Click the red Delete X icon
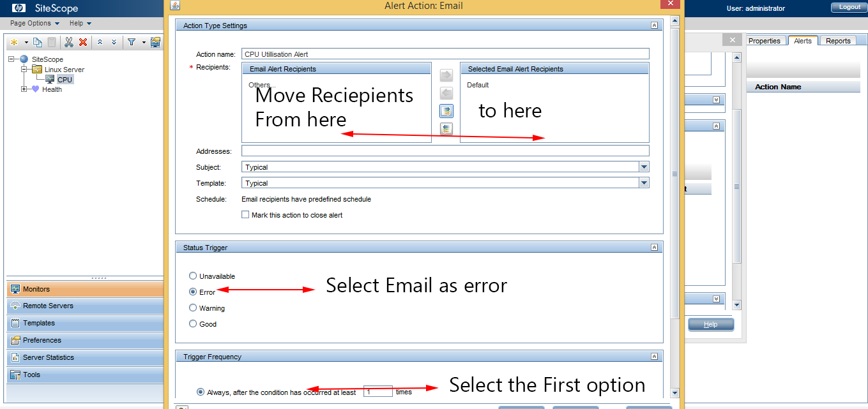868x409 pixels. point(83,42)
